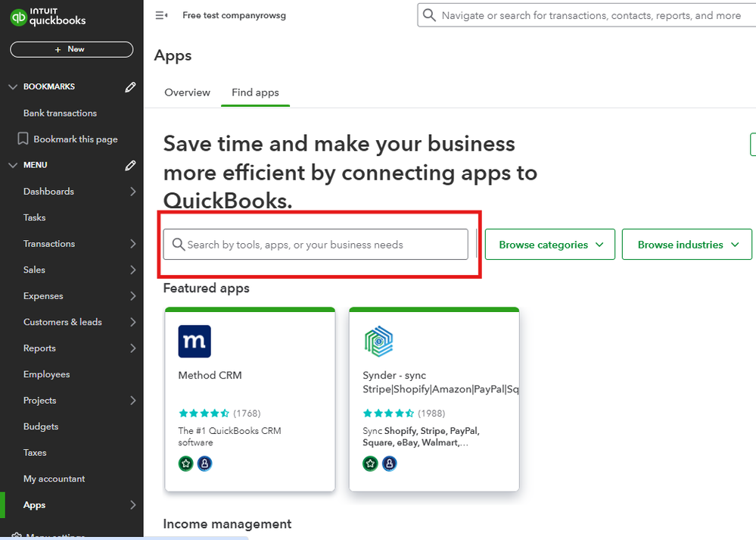Collapse the BOOKMARKS section
756x540 pixels.
[13, 87]
